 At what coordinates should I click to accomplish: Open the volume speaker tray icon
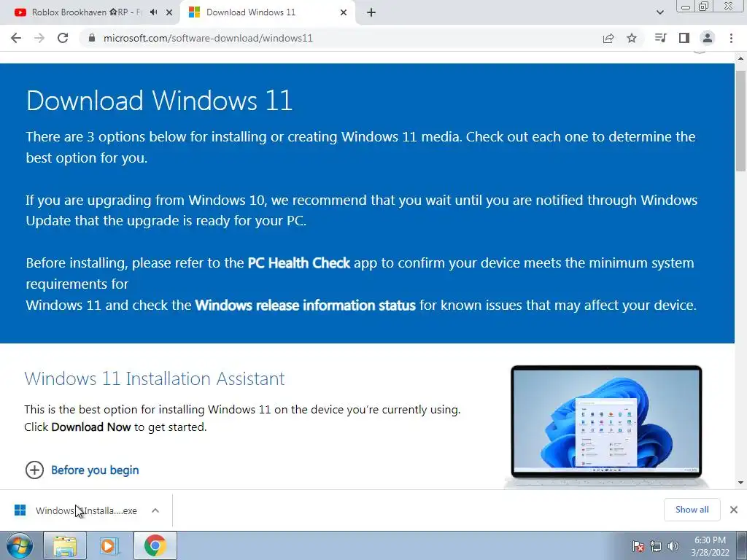coord(673,546)
